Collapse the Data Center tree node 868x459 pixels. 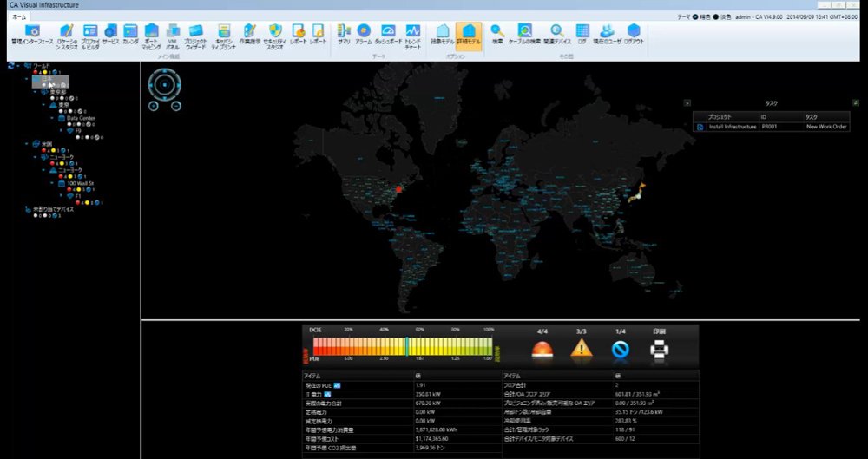pyautogui.click(x=53, y=118)
